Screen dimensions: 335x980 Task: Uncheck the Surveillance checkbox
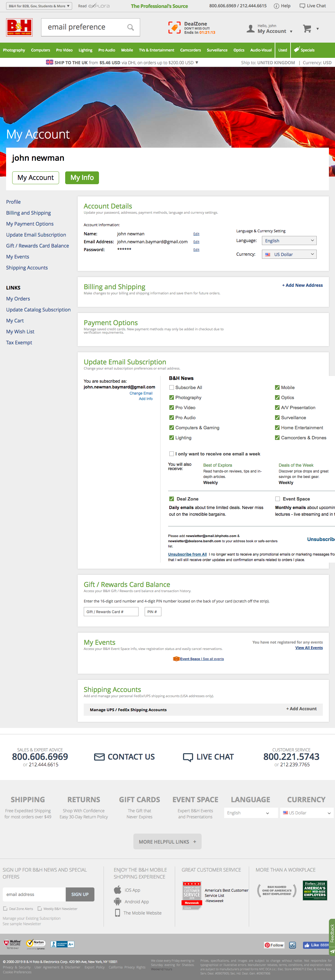coord(277,417)
